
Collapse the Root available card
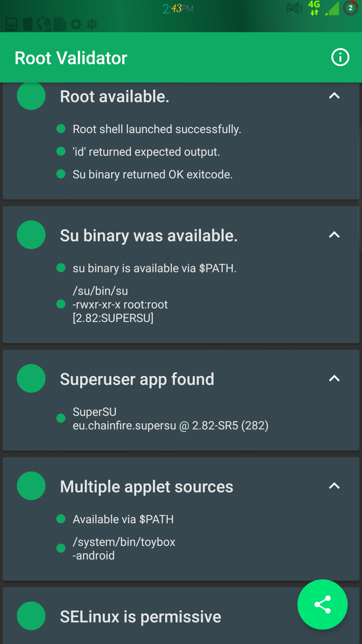pyautogui.click(x=334, y=96)
